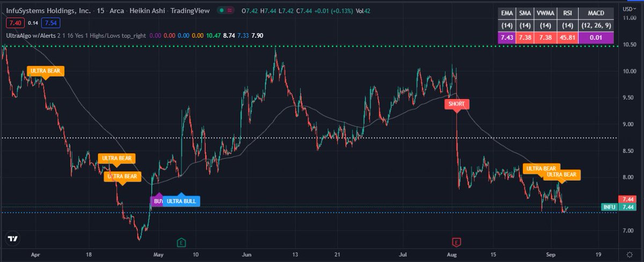
Task: Select the SHORT signal label
Action: 458,104
